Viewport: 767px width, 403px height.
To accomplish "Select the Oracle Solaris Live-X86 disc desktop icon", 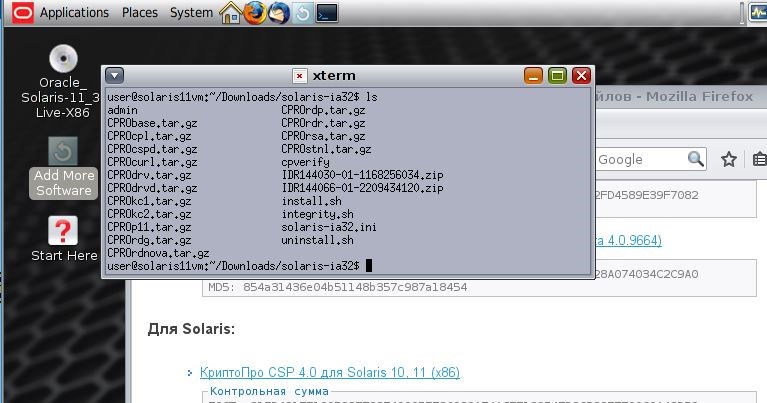I will coord(63,81).
